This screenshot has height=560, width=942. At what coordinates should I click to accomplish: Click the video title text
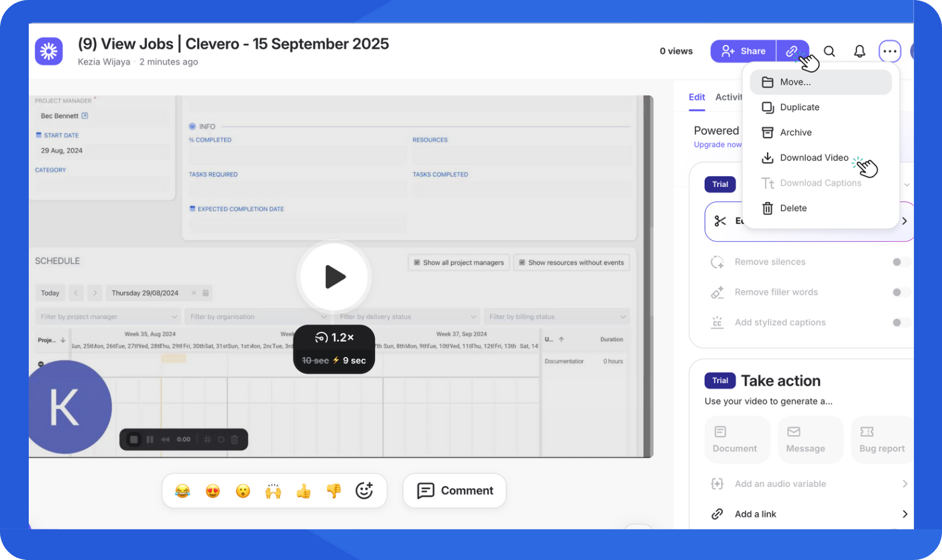(233, 44)
